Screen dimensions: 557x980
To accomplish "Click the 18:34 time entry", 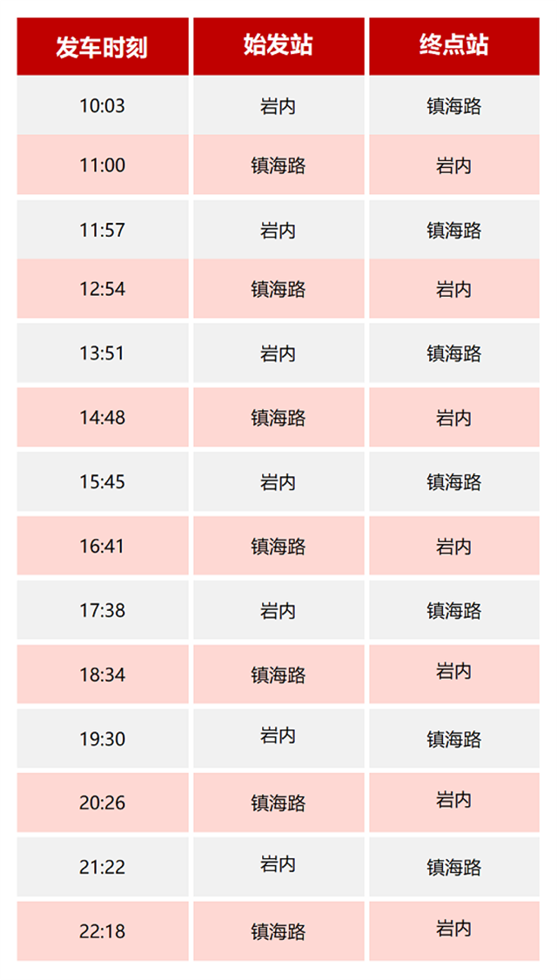I will tap(102, 675).
